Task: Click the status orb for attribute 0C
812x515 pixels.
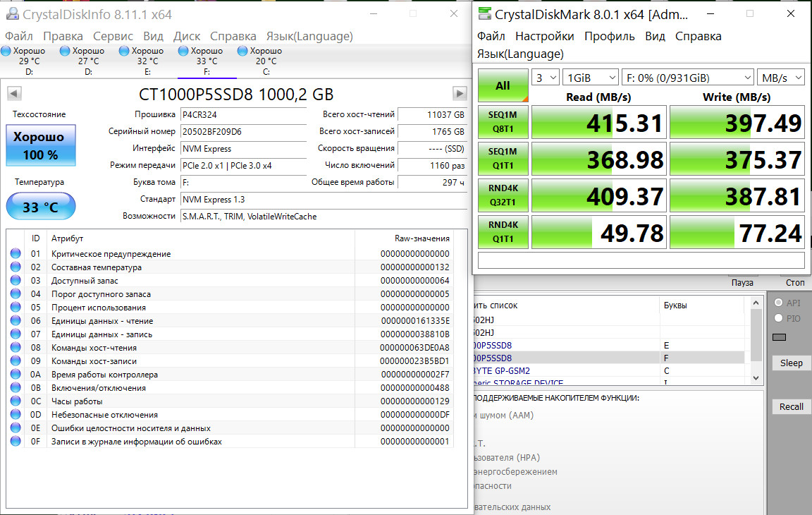Action: 16,401
